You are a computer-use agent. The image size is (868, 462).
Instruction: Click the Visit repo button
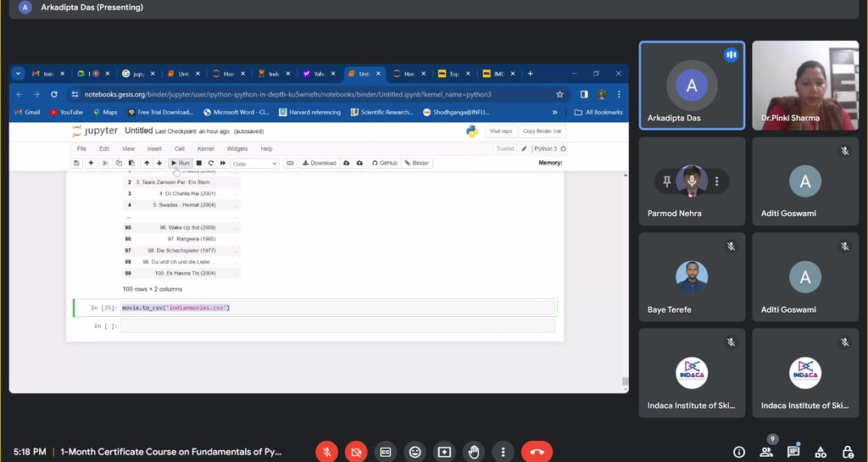(501, 131)
